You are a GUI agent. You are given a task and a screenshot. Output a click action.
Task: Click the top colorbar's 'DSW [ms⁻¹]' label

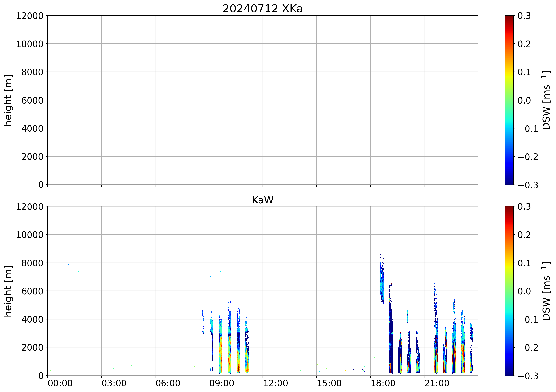546,100
